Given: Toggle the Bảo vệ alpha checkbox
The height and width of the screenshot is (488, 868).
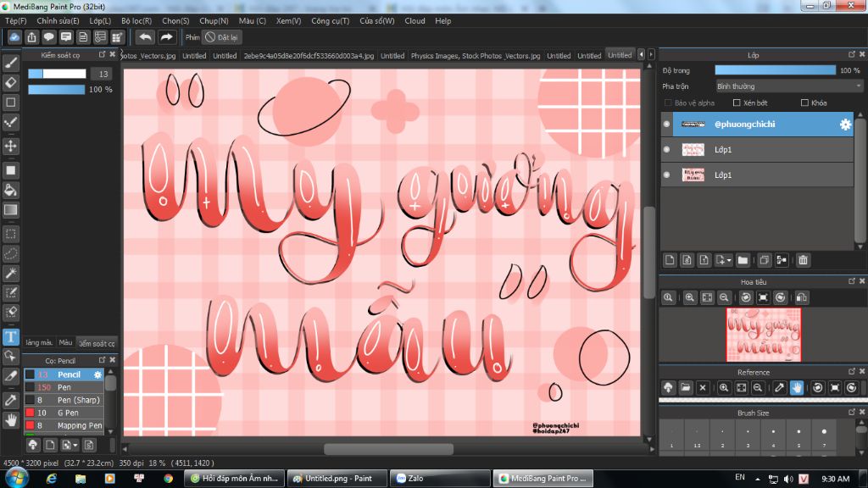Looking at the screenshot, I should (668, 103).
